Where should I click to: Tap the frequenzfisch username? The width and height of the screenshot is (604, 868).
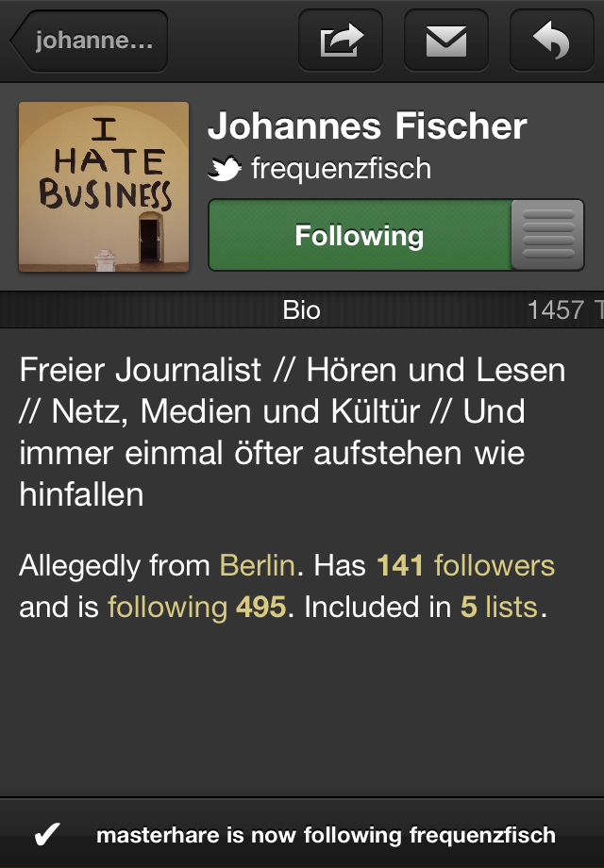pos(341,168)
